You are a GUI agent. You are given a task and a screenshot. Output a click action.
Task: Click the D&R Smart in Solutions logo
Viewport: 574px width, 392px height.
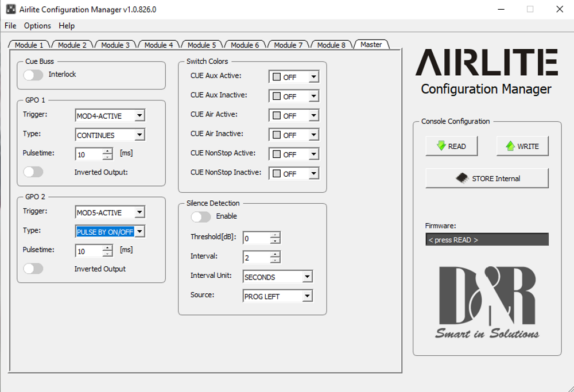[487, 302]
